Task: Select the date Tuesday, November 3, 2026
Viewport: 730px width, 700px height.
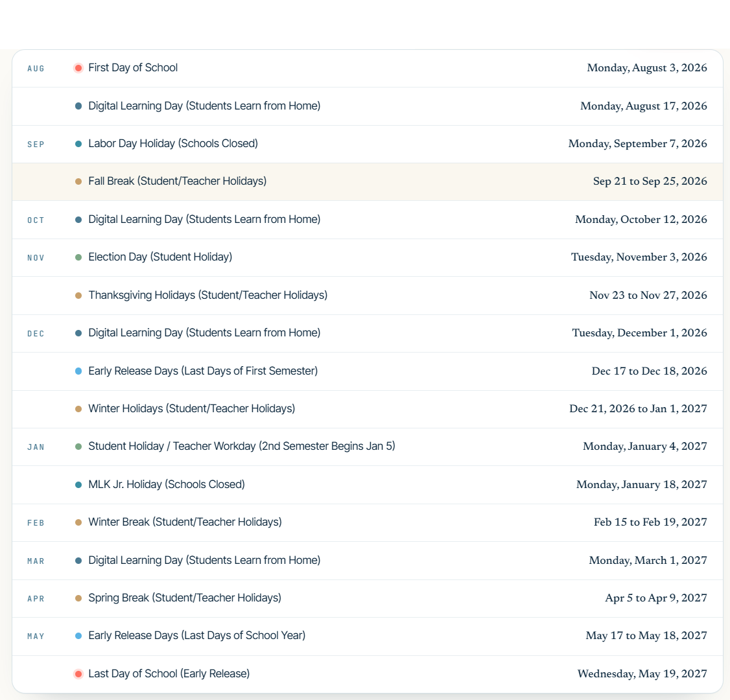Action: click(639, 257)
